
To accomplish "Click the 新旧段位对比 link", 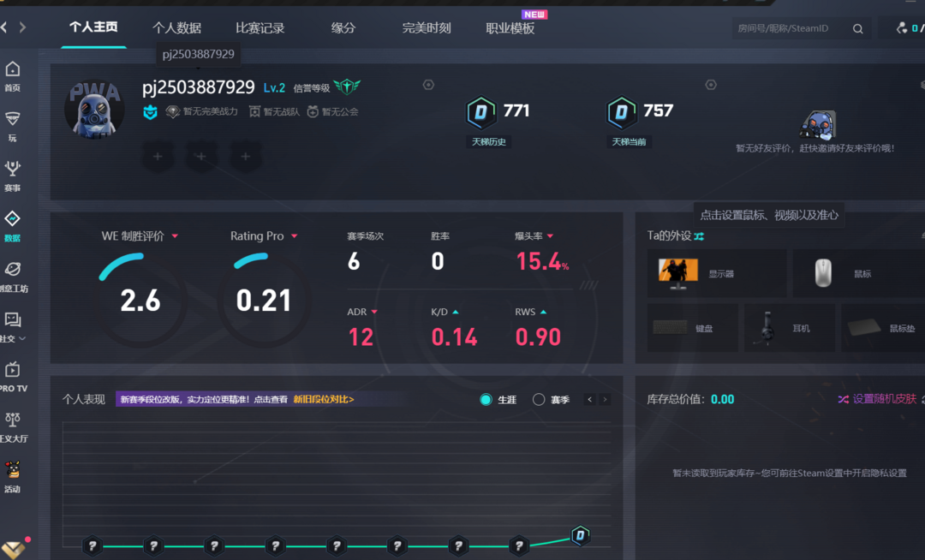I will (323, 399).
